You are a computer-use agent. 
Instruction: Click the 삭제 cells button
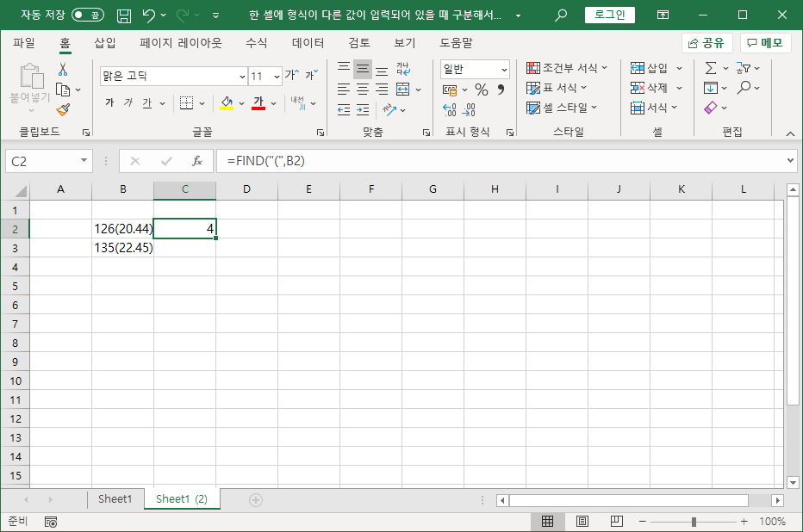tap(650, 88)
